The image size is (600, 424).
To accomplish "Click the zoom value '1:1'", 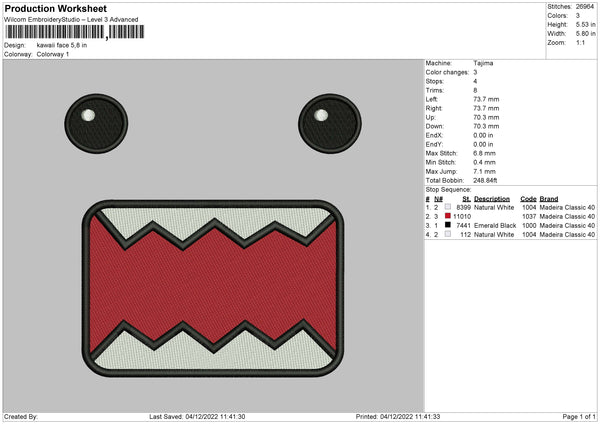I will pos(580,42).
